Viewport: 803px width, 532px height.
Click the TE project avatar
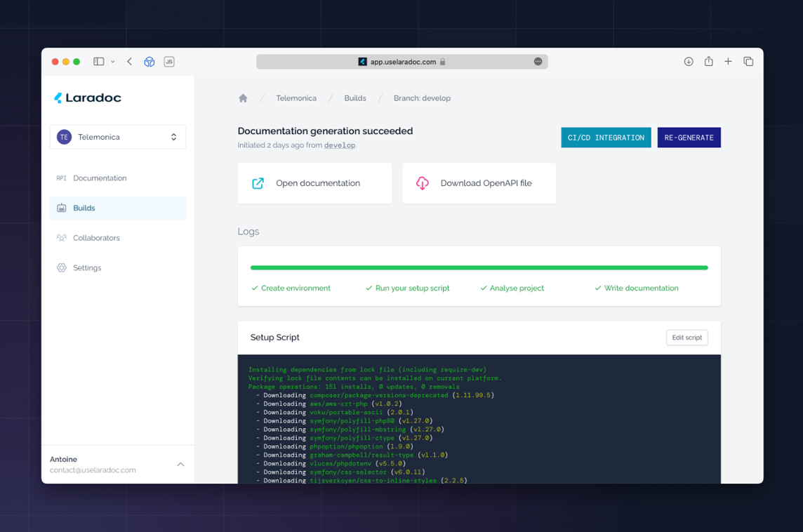point(64,137)
